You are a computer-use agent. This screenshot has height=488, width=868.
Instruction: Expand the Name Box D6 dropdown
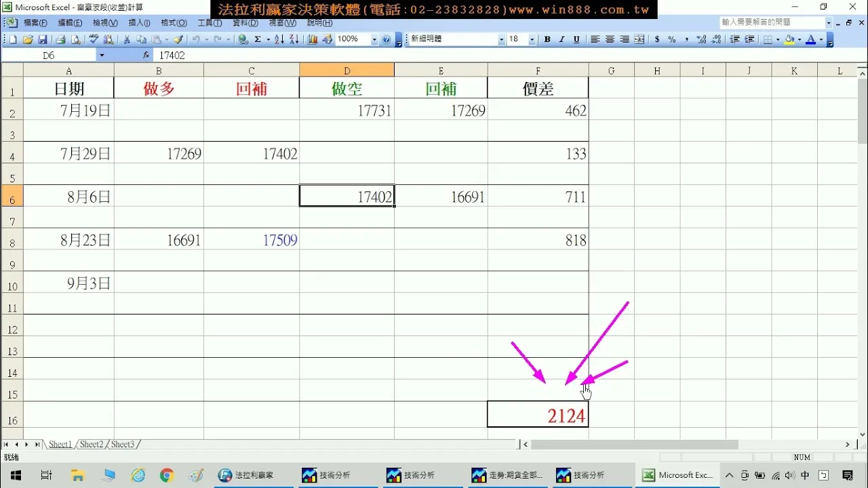(102, 56)
